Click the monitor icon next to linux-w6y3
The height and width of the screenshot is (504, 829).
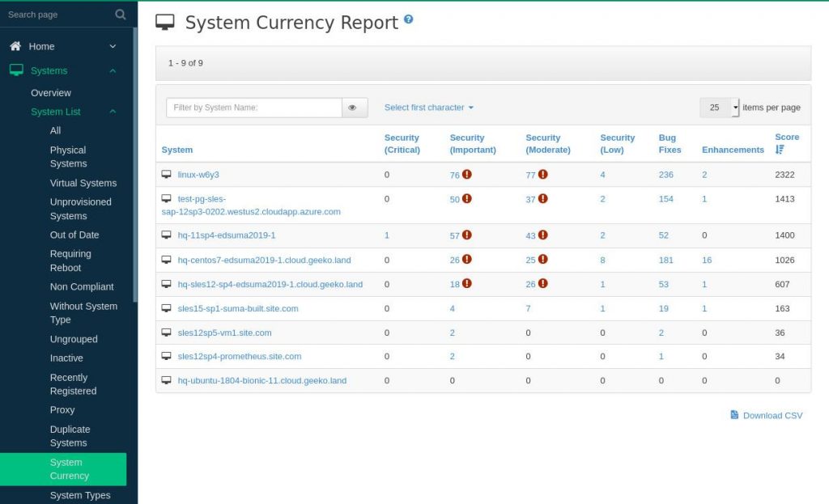pyautogui.click(x=167, y=175)
